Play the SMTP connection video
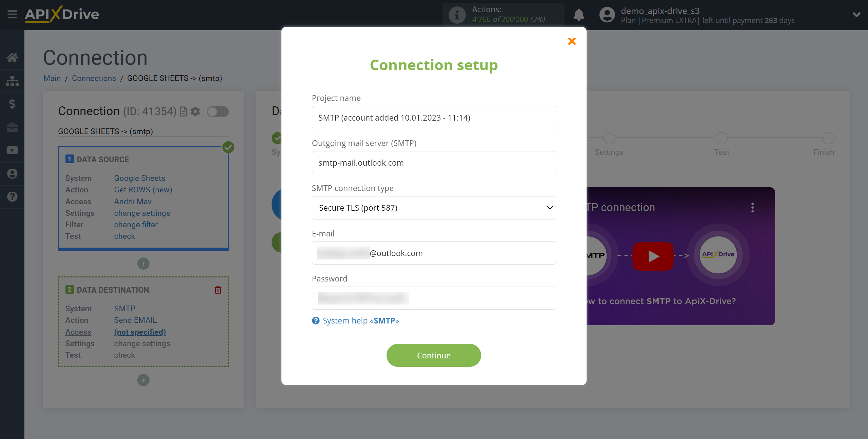868x439 pixels. coord(653,256)
